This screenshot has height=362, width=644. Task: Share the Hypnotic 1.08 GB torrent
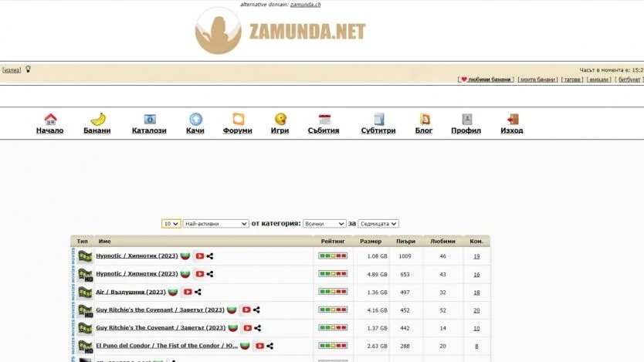210,256
